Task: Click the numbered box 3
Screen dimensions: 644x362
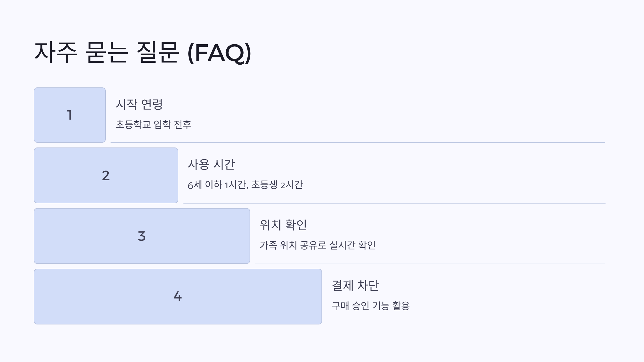Action: [x=142, y=236]
